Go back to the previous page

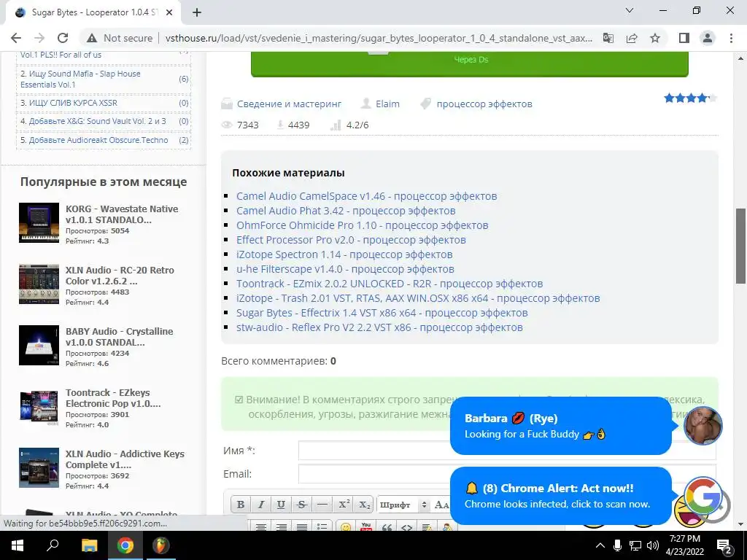pyautogui.click(x=16, y=38)
